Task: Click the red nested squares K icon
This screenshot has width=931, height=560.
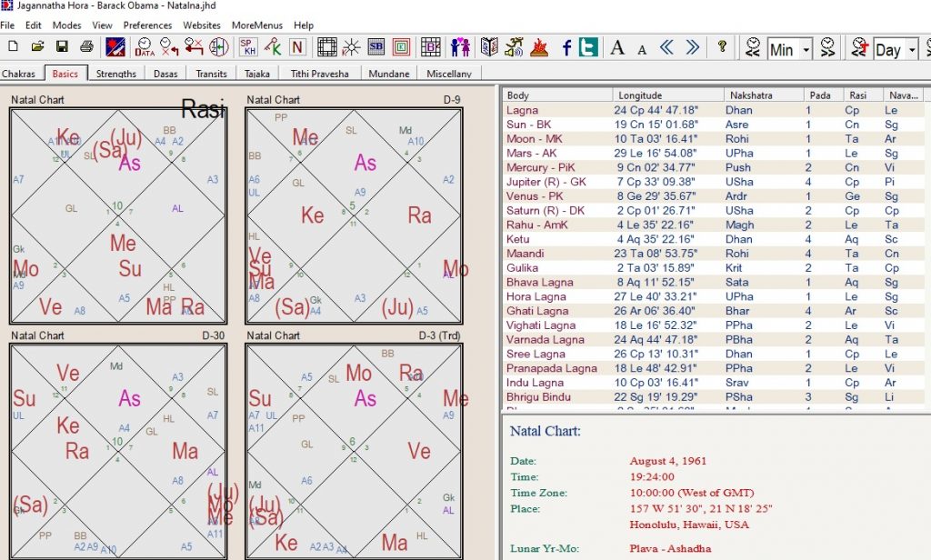Action: (x=401, y=47)
